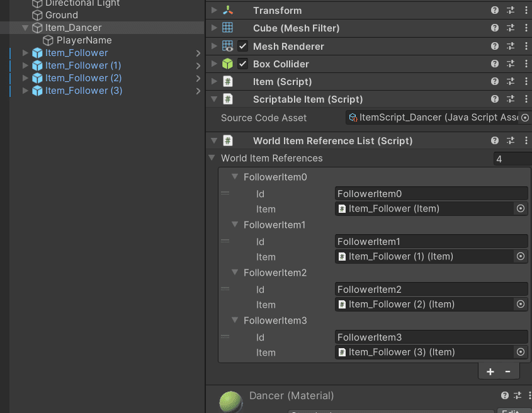Click the FollowerItem1 Id text field
Image resolution: width=532 pixels, height=413 pixels.
pyautogui.click(x=431, y=242)
